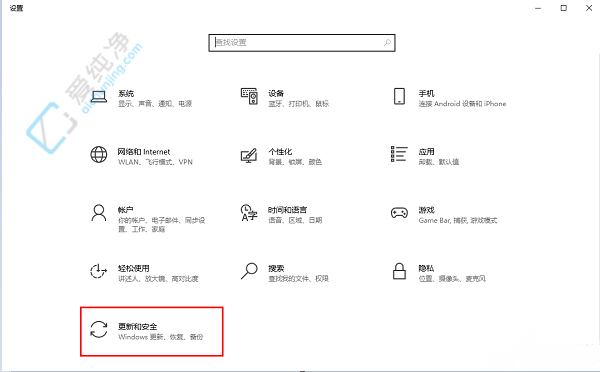This screenshot has width=600, height=372.
Task: Click the search magnifier in 查找设置 box
Action: click(387, 42)
